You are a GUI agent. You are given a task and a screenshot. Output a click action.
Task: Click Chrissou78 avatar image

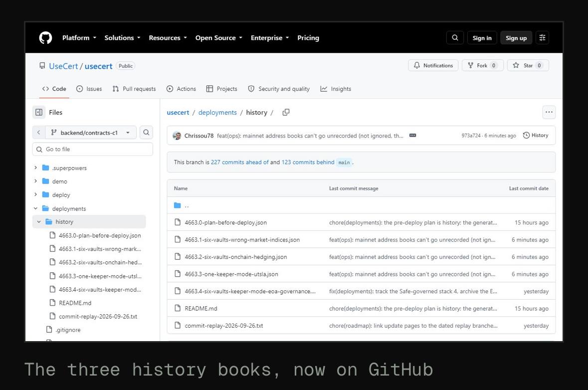coord(177,136)
